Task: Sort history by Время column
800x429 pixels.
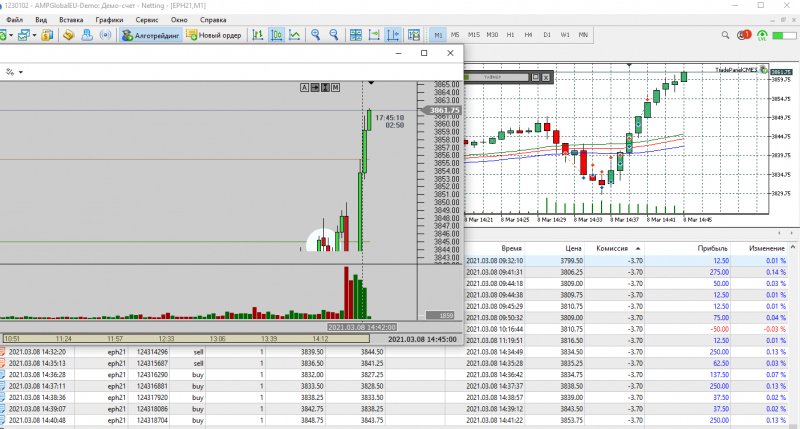Action: click(511, 248)
